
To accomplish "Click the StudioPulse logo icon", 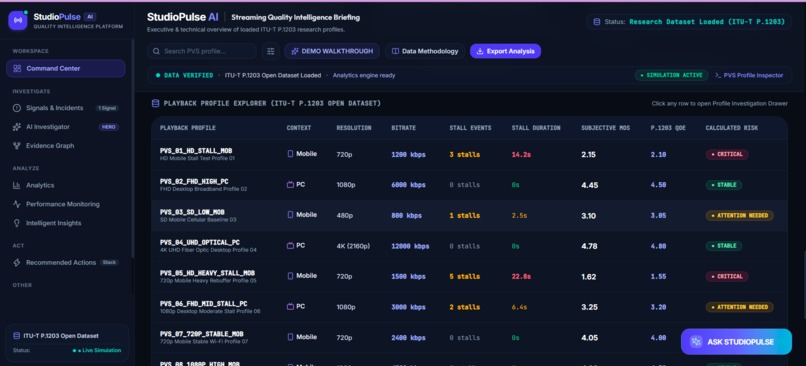I will 17,21.
